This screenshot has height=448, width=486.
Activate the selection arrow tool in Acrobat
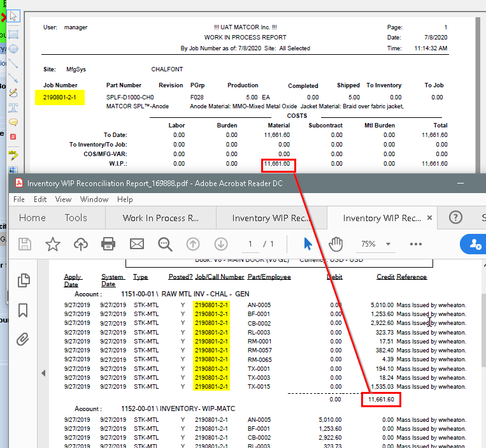(x=308, y=244)
